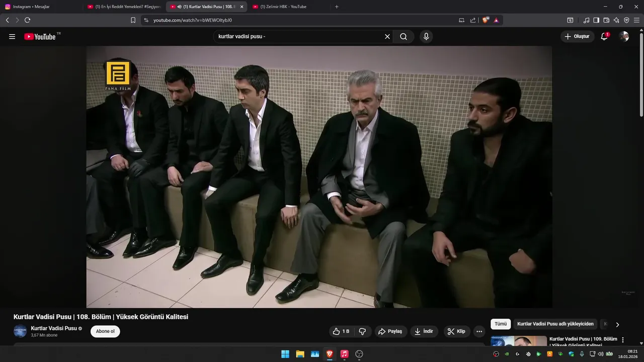Viewport: 644px width, 362px height.
Task: Open the microphone icon in system tray
Action: click(582, 354)
